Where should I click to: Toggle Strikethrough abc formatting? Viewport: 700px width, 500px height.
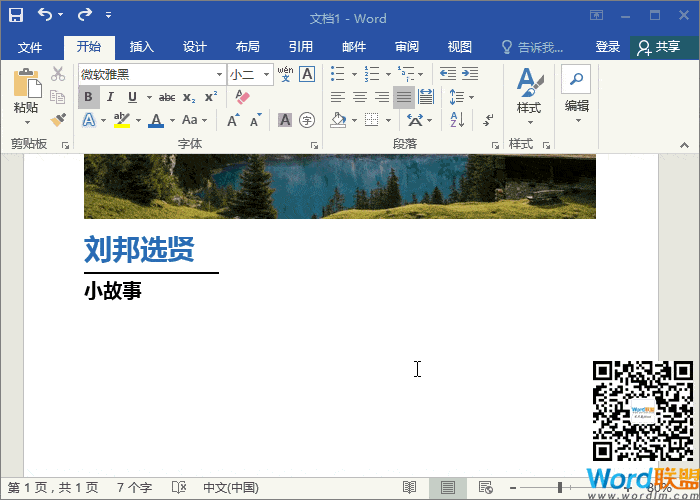(x=167, y=97)
